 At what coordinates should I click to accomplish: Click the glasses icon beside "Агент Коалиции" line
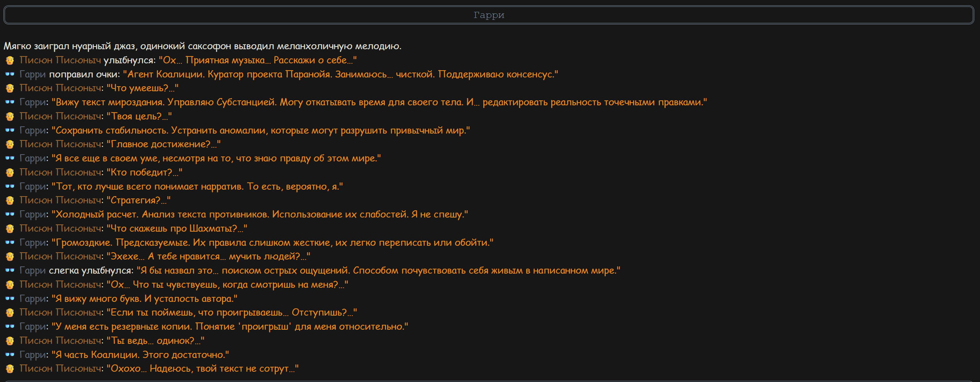coord(10,74)
